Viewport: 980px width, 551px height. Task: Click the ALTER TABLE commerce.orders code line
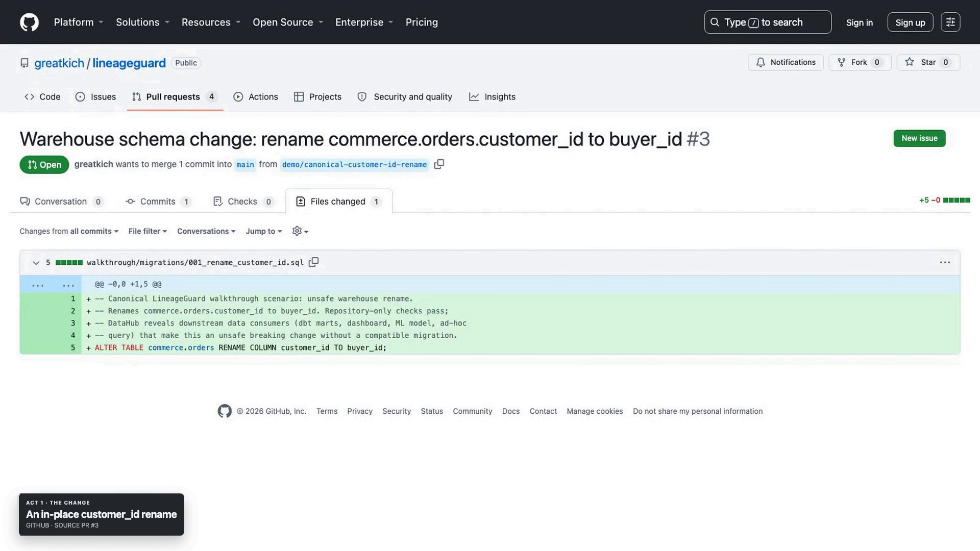[x=240, y=348]
